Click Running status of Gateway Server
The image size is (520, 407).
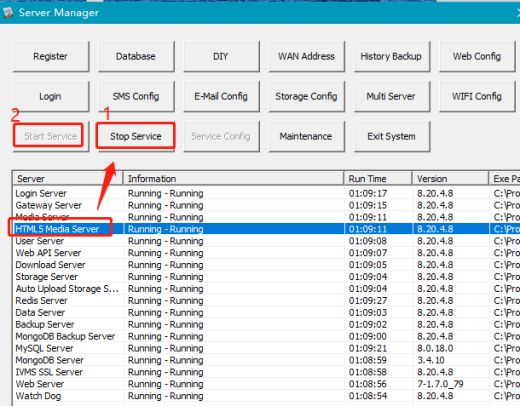tap(166, 205)
